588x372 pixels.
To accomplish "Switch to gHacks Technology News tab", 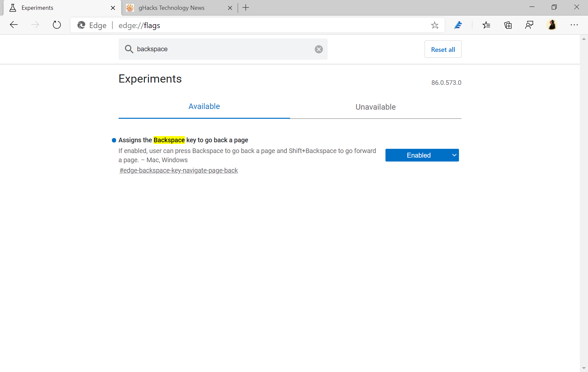I will coord(180,8).
